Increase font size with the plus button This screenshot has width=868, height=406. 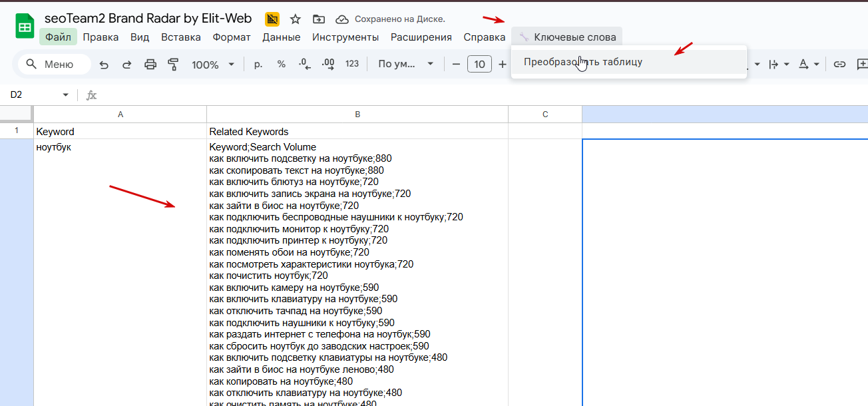point(502,65)
